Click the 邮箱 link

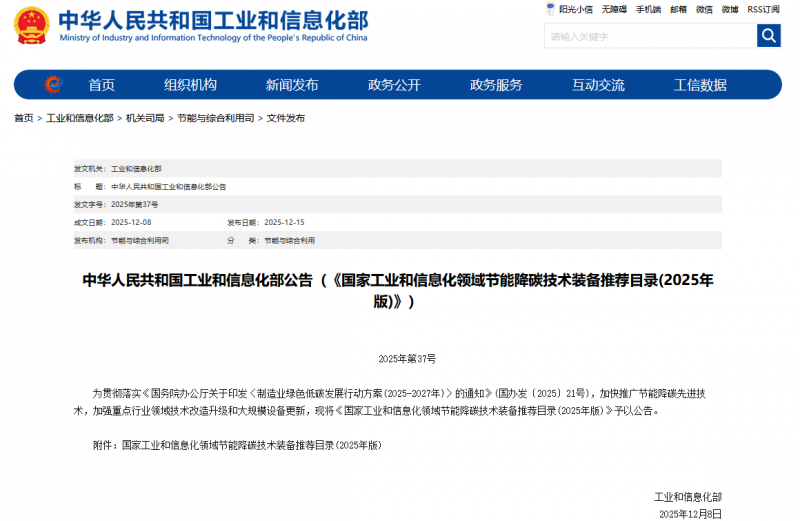pos(679,9)
